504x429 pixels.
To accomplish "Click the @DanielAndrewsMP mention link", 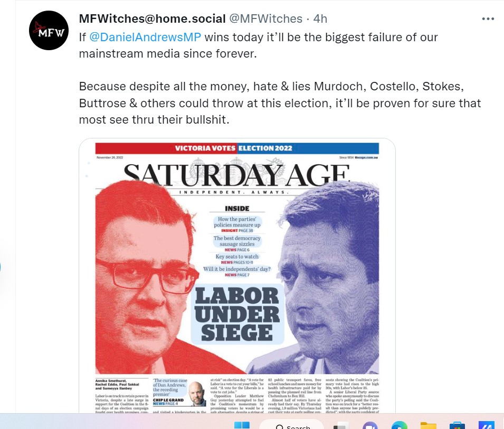I will click(145, 37).
